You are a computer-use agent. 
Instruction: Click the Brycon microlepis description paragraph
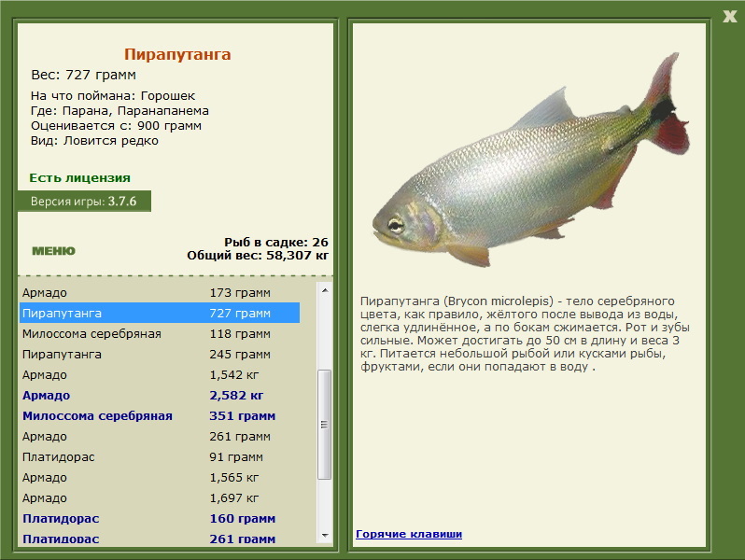point(525,334)
